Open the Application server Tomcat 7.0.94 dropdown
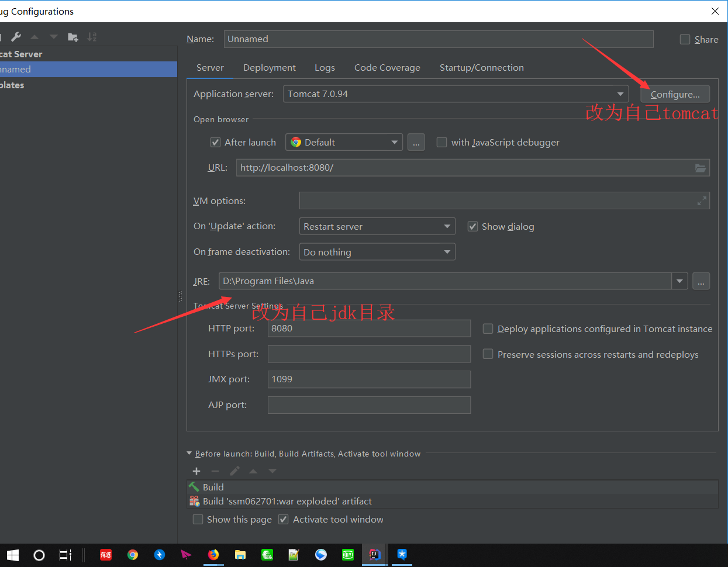728x567 pixels. coord(456,94)
